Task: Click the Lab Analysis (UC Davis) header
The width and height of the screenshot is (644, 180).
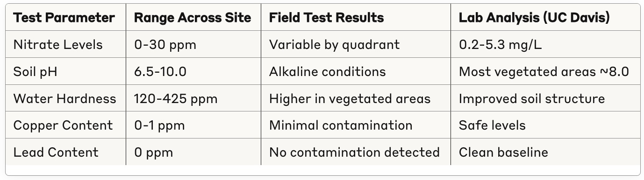Action: (534, 18)
